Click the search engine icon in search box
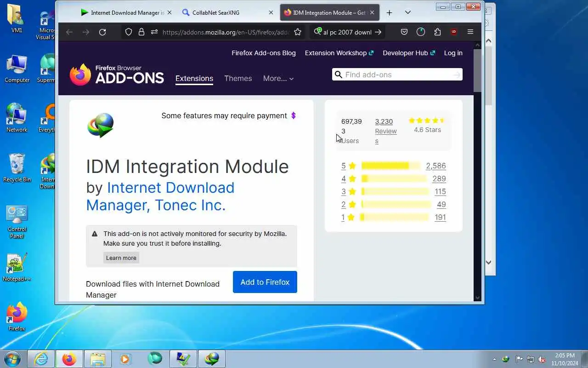Image resolution: width=588 pixels, height=368 pixels. point(317,31)
